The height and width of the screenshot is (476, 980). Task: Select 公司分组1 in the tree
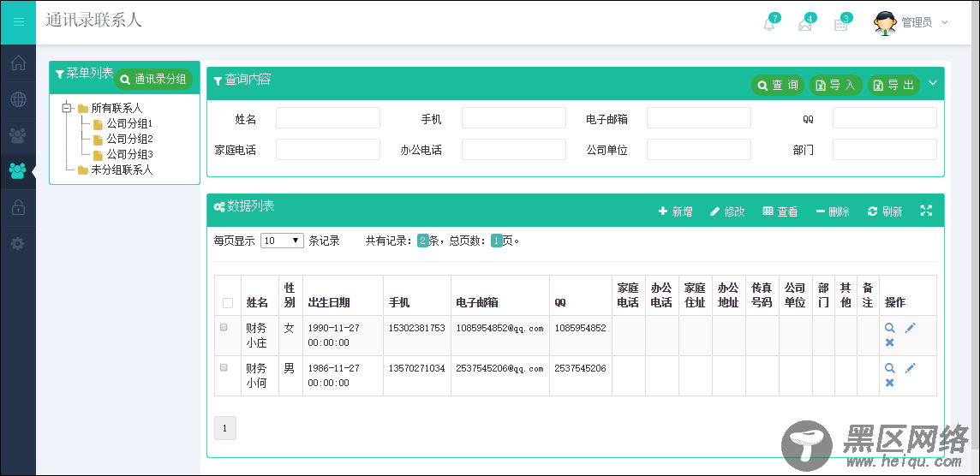tap(129, 123)
